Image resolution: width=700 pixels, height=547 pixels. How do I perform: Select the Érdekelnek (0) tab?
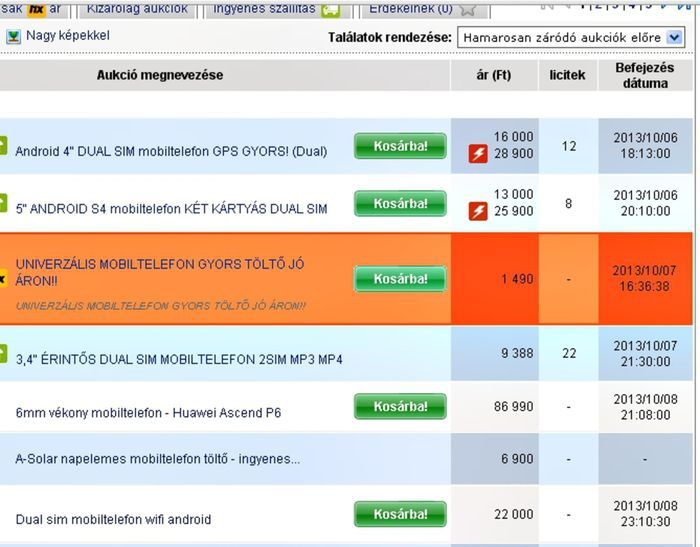(424, 9)
